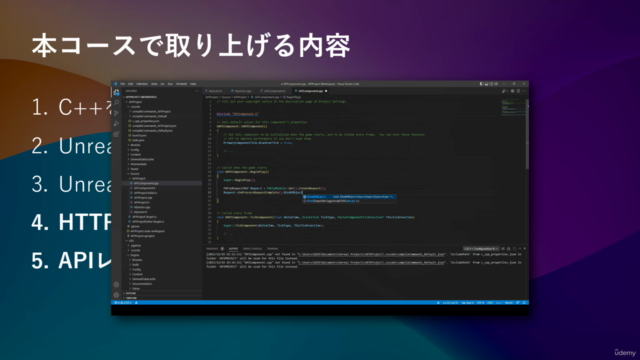Image resolution: width=640 pixels, height=360 pixels.
Task: Switch to the Debug Console panel tab
Action: (252, 249)
